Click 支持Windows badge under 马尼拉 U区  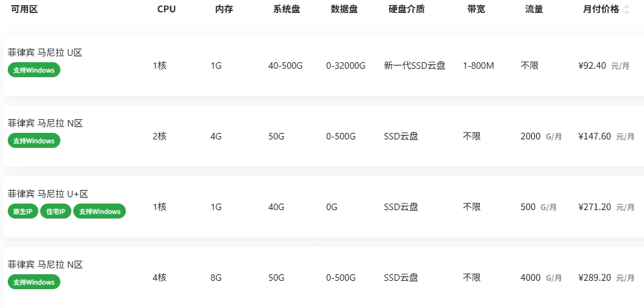pos(34,70)
